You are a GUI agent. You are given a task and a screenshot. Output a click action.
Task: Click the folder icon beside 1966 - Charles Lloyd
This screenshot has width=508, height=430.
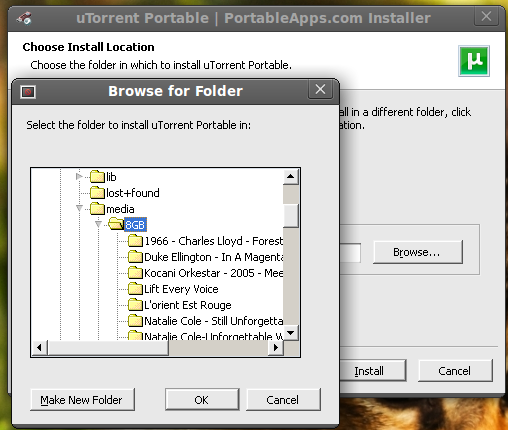point(135,240)
